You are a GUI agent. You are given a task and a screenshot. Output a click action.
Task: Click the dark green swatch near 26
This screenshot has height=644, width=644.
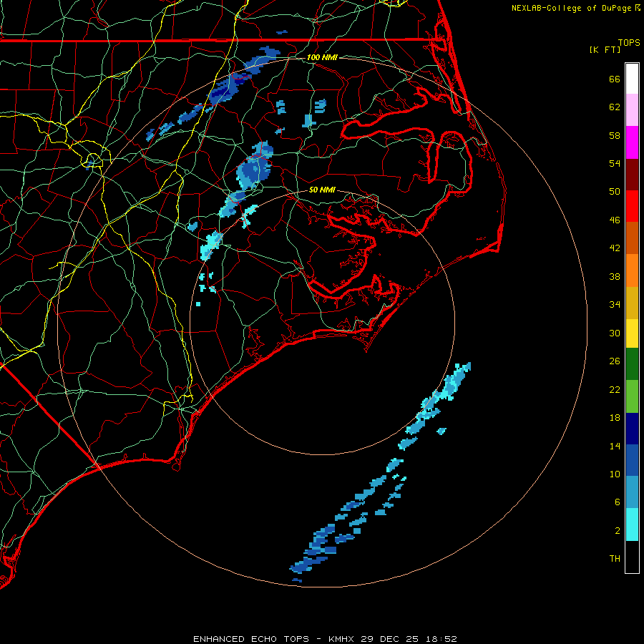click(x=632, y=364)
